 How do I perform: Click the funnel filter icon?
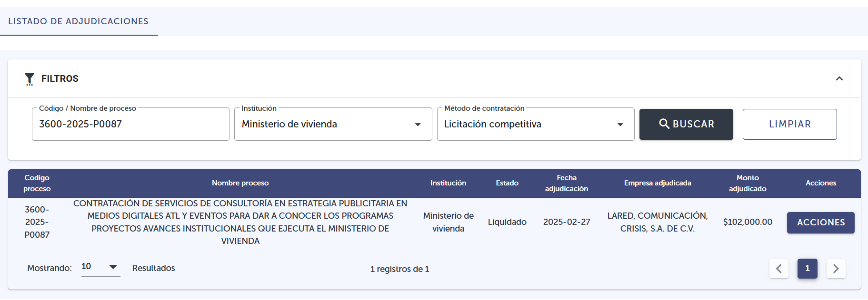(30, 79)
